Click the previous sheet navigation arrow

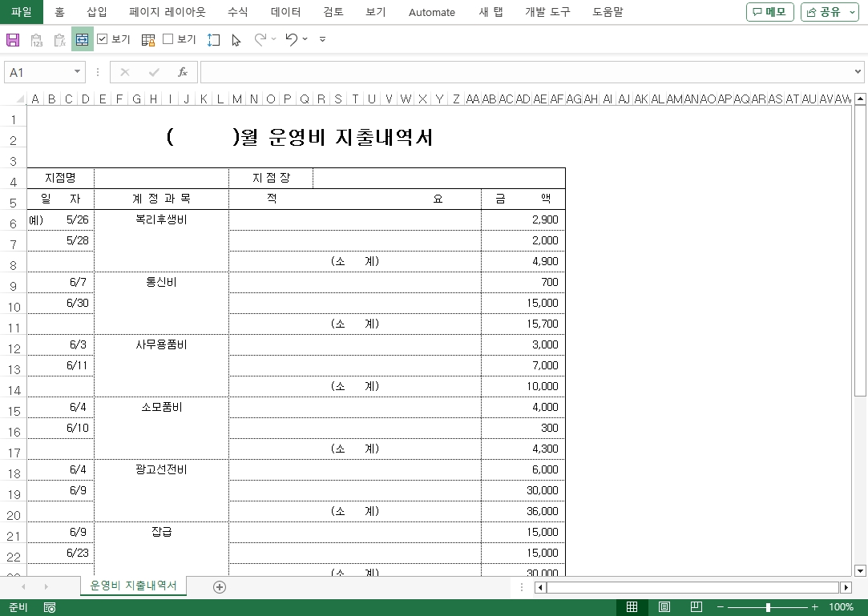pyautogui.click(x=23, y=586)
